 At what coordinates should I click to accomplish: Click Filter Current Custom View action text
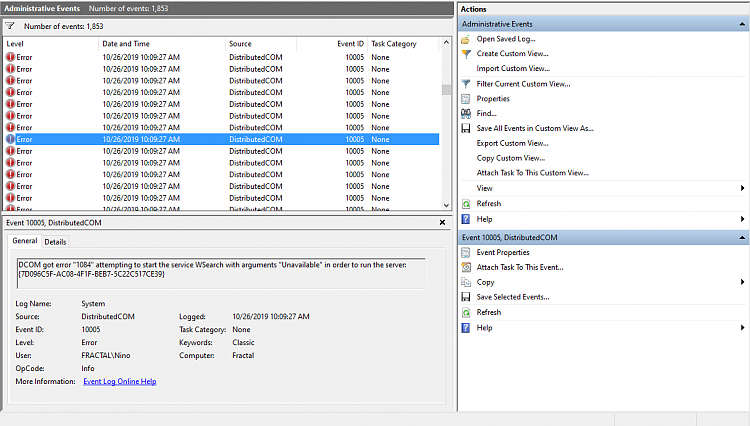523,84
